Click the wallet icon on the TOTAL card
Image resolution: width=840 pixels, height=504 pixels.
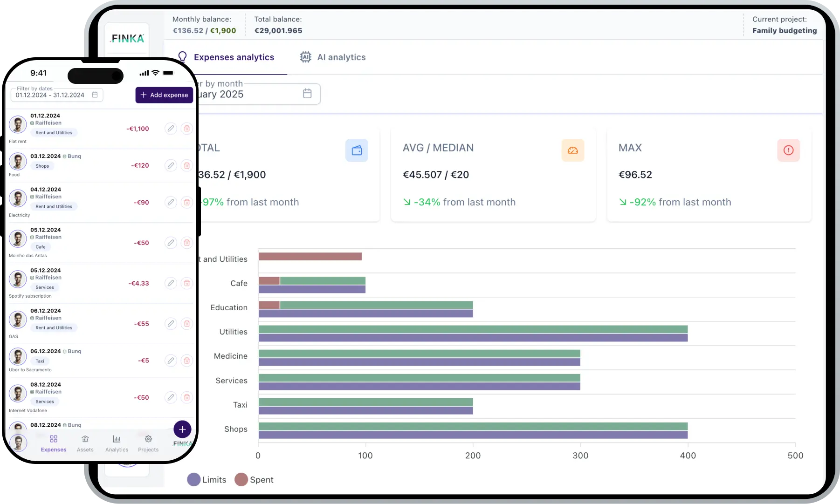357,150
